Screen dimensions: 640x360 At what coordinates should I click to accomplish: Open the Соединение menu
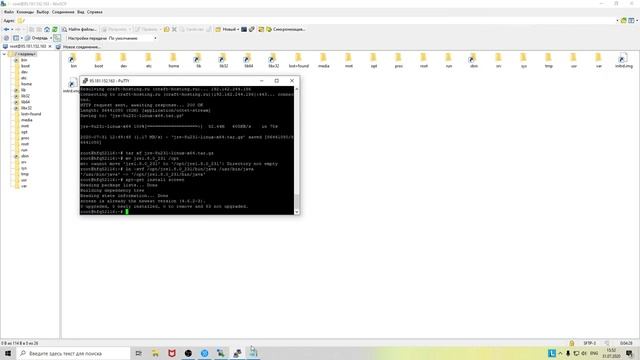[63, 12]
